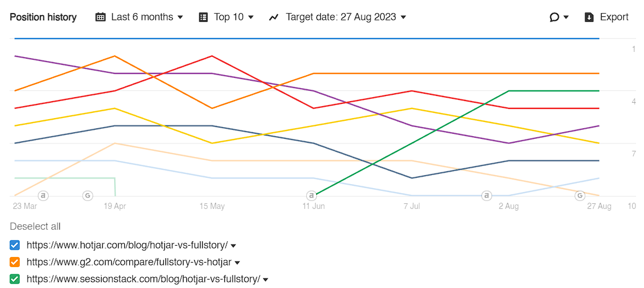Open the Target date: 27 Aug 2023 dropdown

(338, 18)
